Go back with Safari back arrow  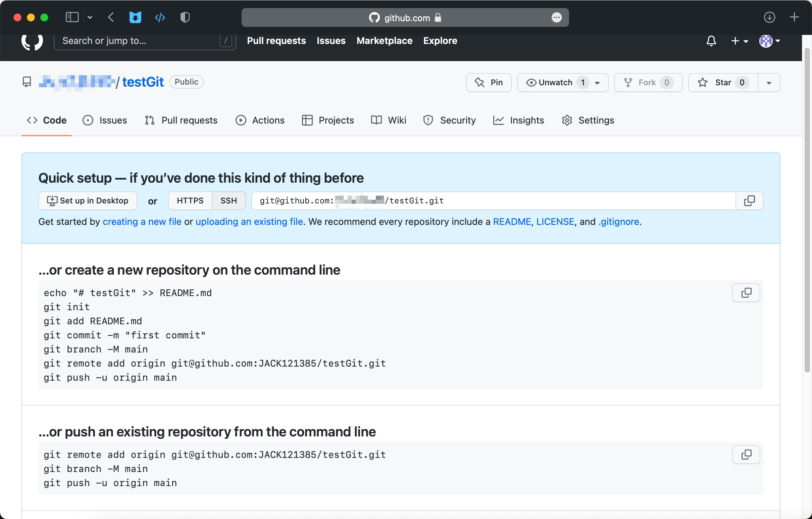111,17
